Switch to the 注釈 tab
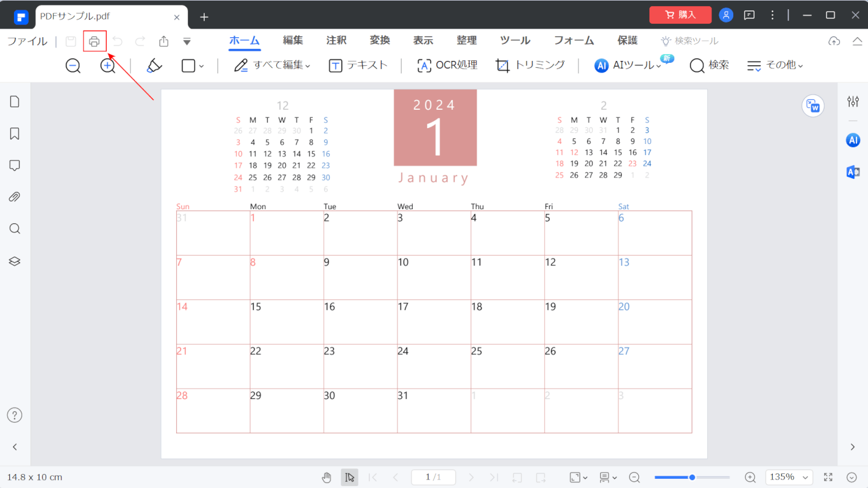Image resolution: width=868 pixels, height=488 pixels. [x=336, y=41]
